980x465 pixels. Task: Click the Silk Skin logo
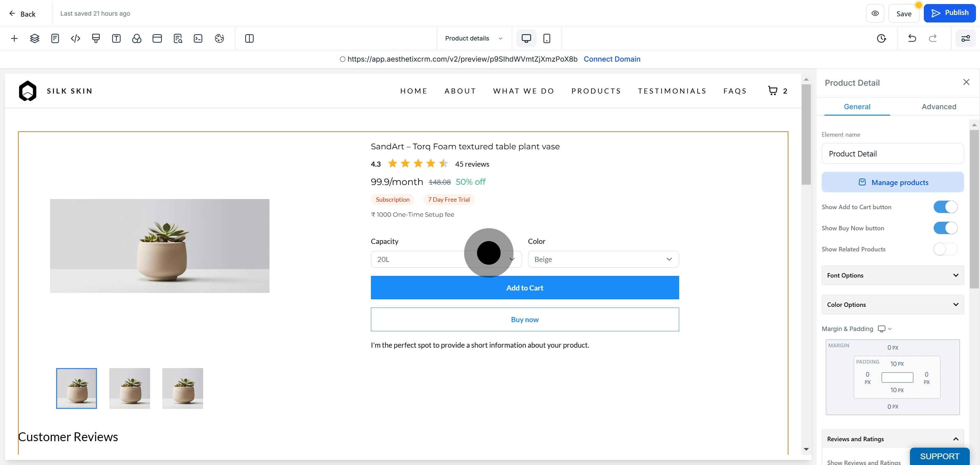tap(27, 91)
